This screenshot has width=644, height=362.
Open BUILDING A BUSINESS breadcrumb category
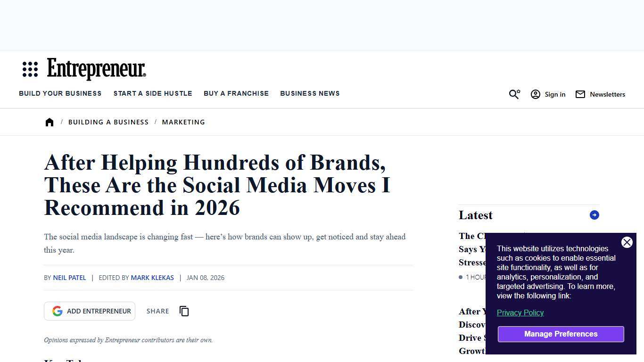108,122
